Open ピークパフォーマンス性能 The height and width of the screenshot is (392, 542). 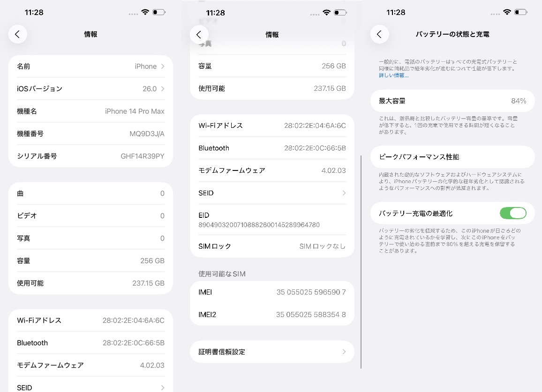(x=452, y=157)
